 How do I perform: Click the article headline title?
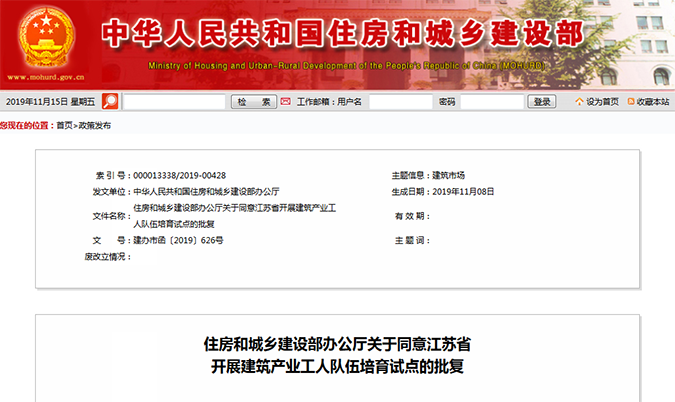(x=338, y=356)
